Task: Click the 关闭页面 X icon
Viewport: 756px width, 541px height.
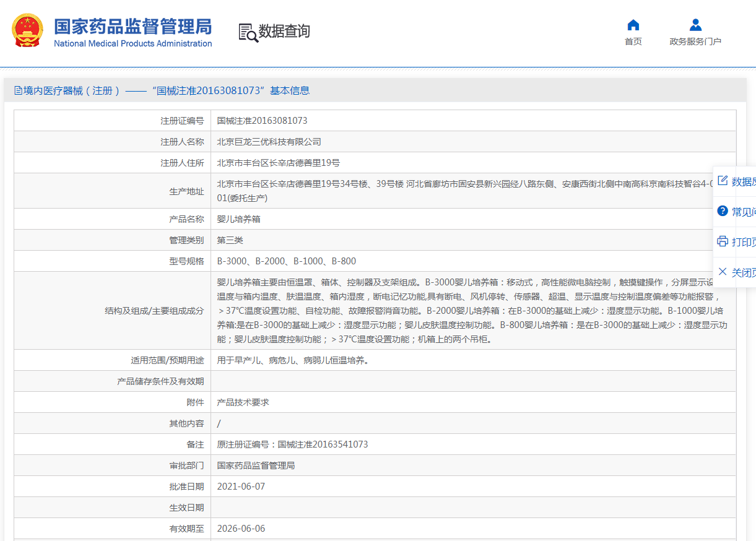Action: tap(723, 272)
